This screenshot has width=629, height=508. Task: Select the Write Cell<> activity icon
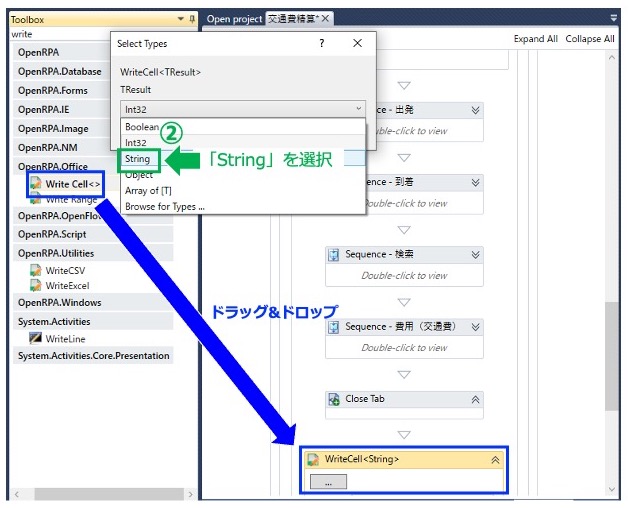(36, 184)
